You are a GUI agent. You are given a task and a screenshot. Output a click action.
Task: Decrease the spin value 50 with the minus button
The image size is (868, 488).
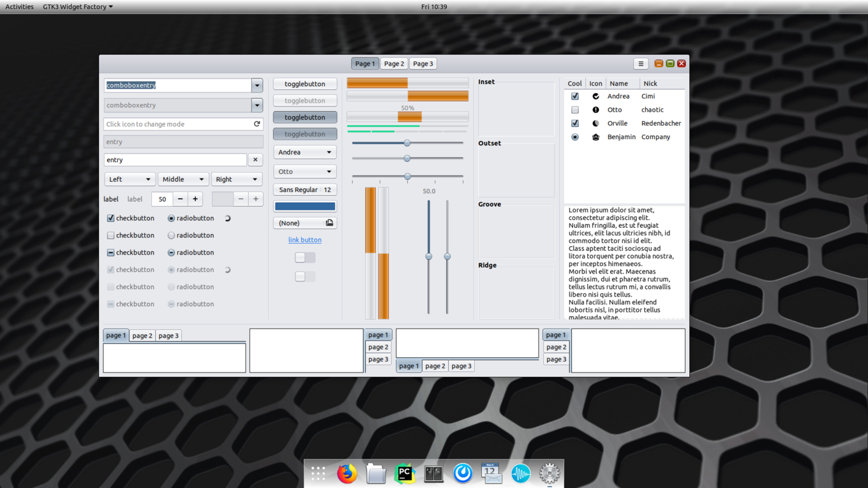(x=180, y=199)
